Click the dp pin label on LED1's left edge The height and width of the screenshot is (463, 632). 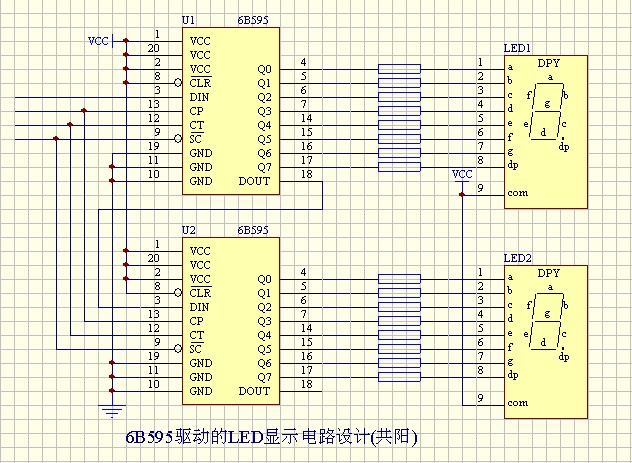(513, 165)
